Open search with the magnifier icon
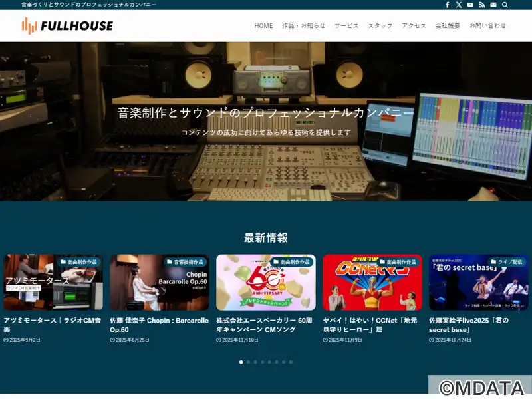This screenshot has width=532, height=399. (505, 5)
